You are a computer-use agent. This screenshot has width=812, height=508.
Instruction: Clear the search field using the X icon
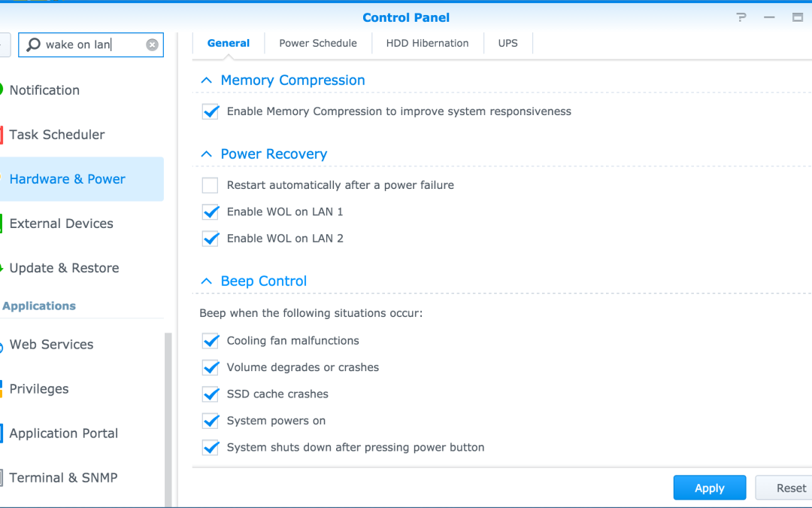(152, 44)
